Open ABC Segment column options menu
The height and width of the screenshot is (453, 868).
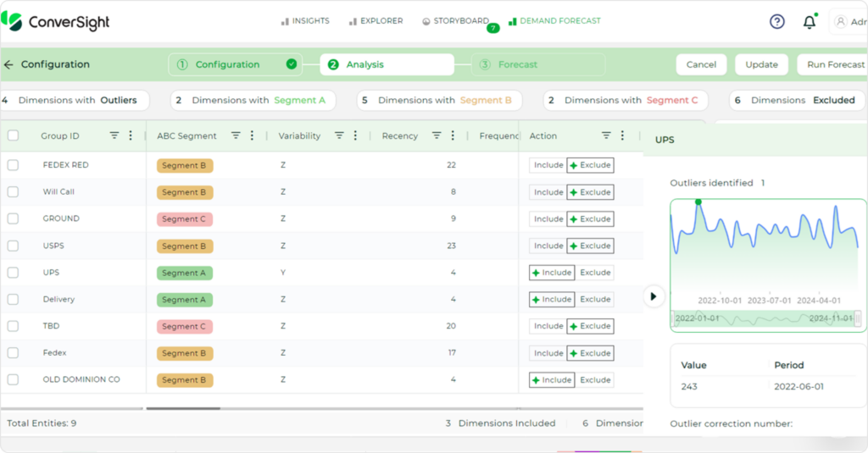[x=252, y=135]
